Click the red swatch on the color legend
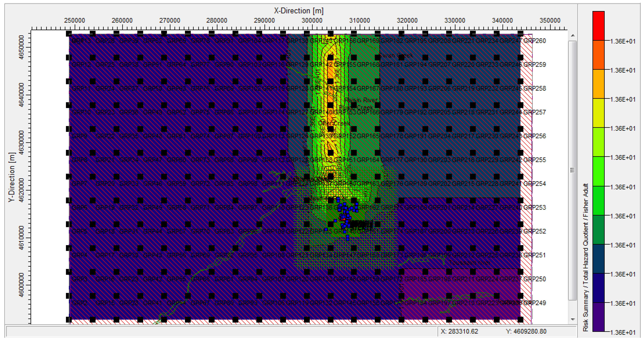This screenshot has height=342, width=644. click(x=598, y=26)
